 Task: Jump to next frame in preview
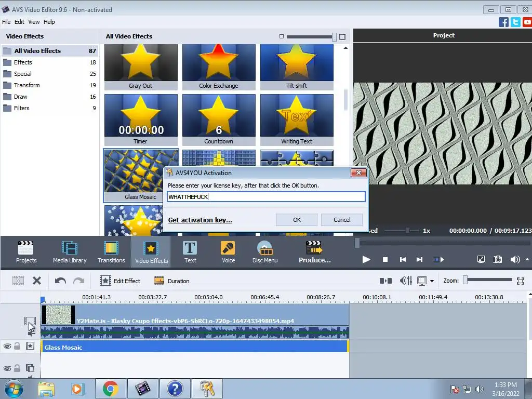[419, 260]
